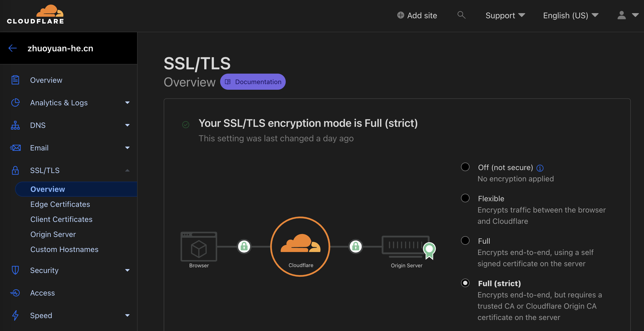
Task: Click the Add site button
Action: [417, 15]
